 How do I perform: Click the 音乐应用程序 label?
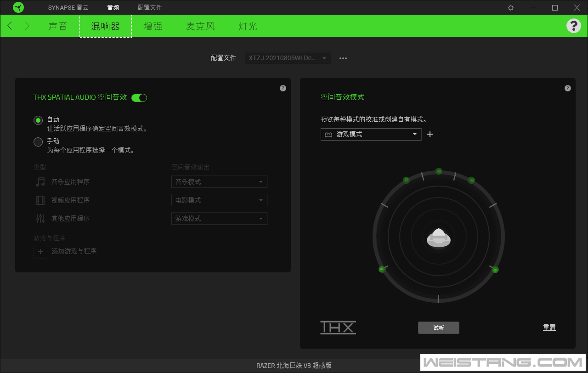click(x=70, y=182)
